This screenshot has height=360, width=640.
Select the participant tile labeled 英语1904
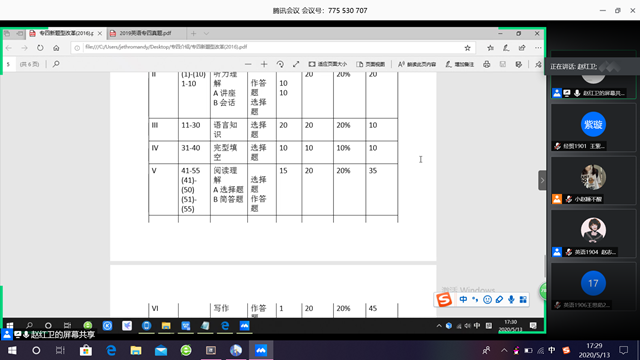point(593,234)
